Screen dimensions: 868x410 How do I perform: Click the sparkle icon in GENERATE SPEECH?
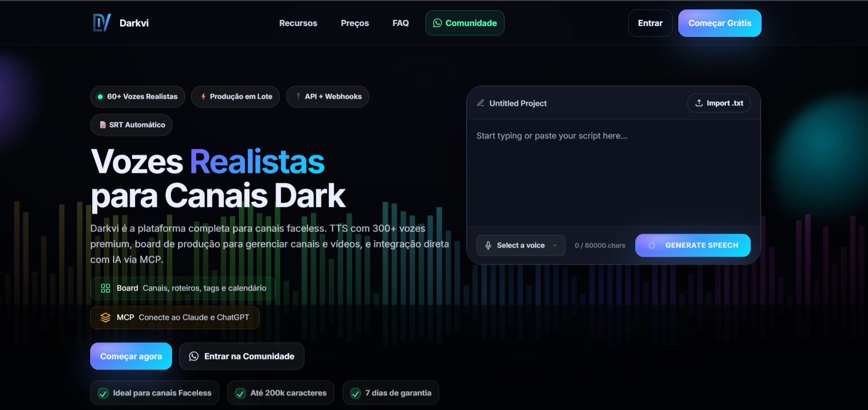652,245
